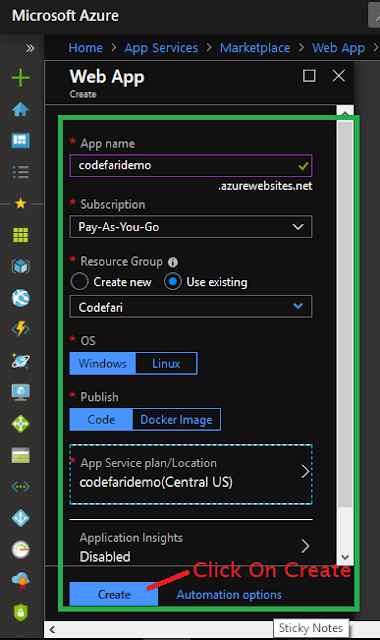Go to Web App breadcrumb
Image resolution: width=380 pixels, height=640 pixels.
coord(338,48)
